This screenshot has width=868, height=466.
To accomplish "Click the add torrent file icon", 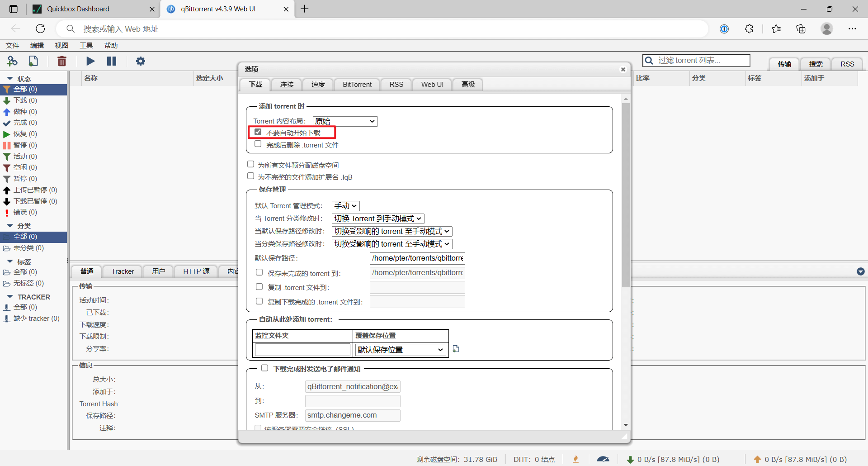I will pyautogui.click(x=33, y=61).
